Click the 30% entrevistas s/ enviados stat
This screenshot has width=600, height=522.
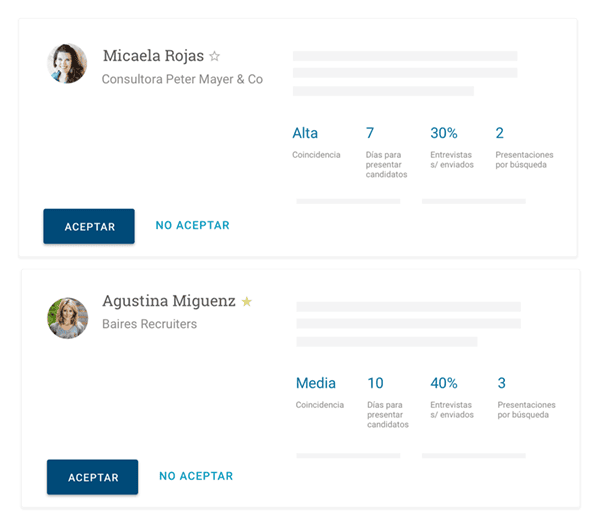pyautogui.click(x=443, y=133)
